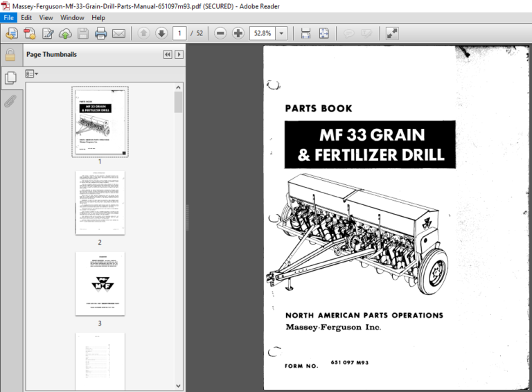Click the thumbnails scrollbar thumb
The width and height of the screenshot is (532, 392).
[x=178, y=102]
